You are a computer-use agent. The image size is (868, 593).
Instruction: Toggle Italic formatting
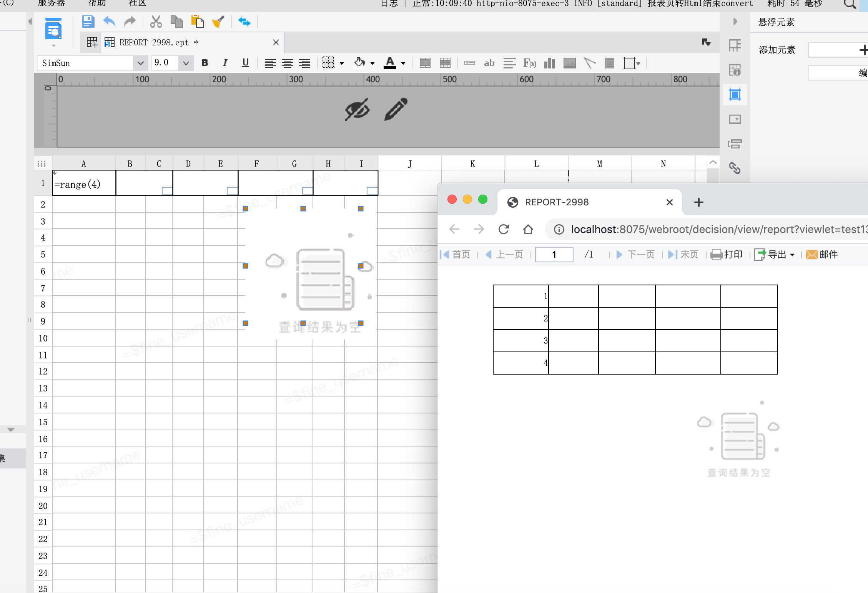[225, 63]
